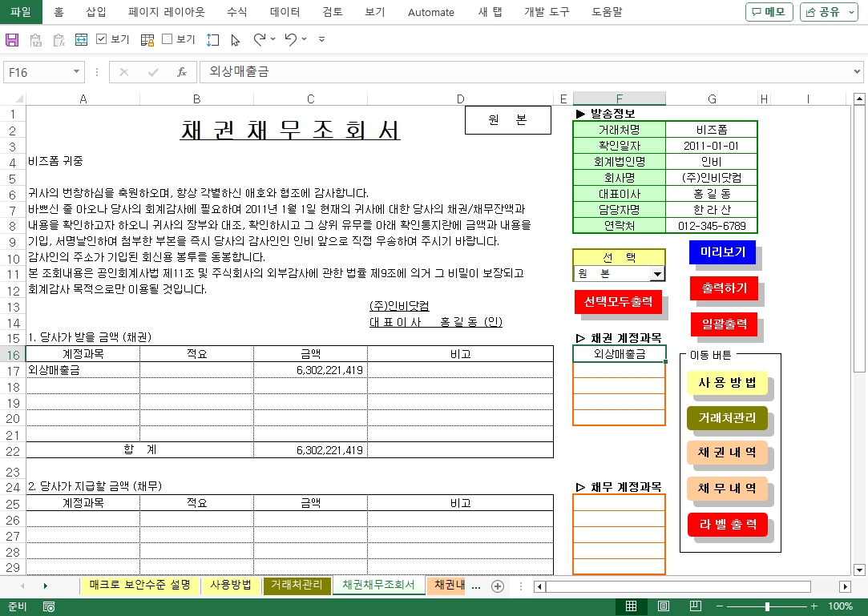The image size is (868, 616).
Task: Enable the second unchecked 보기 checkbox
Action: (168, 39)
